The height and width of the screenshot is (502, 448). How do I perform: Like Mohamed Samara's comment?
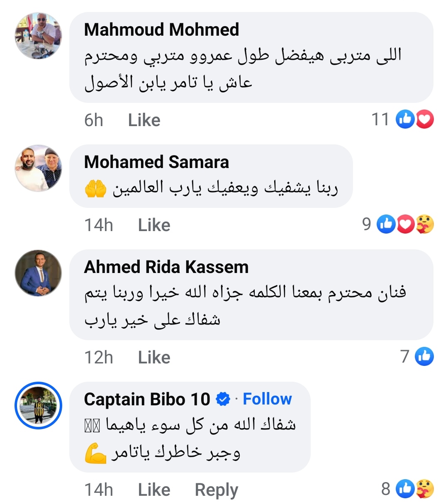pos(154,225)
